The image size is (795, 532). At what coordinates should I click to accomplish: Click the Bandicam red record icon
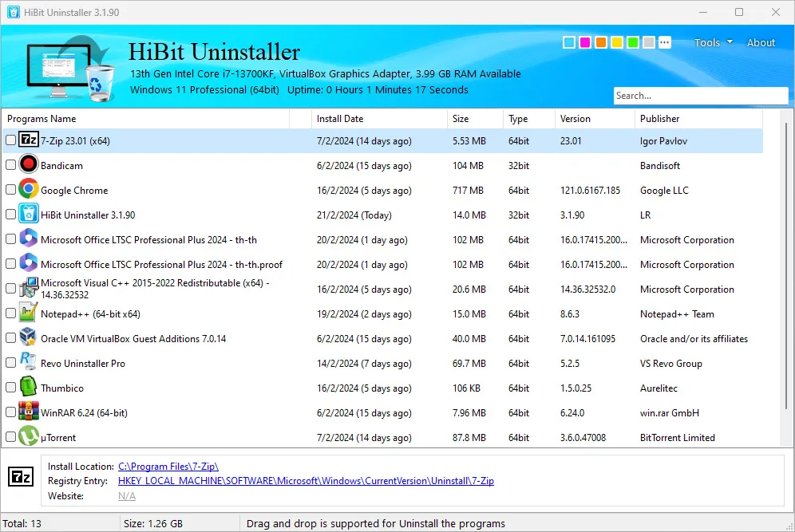29,164
